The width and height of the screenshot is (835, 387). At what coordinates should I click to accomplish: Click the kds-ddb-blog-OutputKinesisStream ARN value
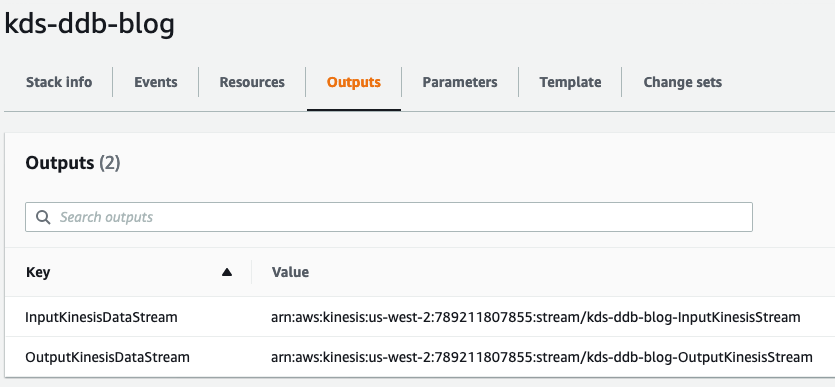point(542,357)
